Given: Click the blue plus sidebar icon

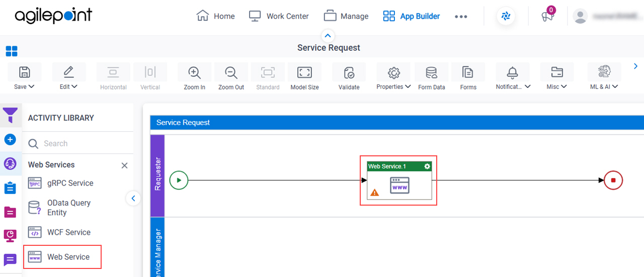Looking at the screenshot, I should click(10, 139).
